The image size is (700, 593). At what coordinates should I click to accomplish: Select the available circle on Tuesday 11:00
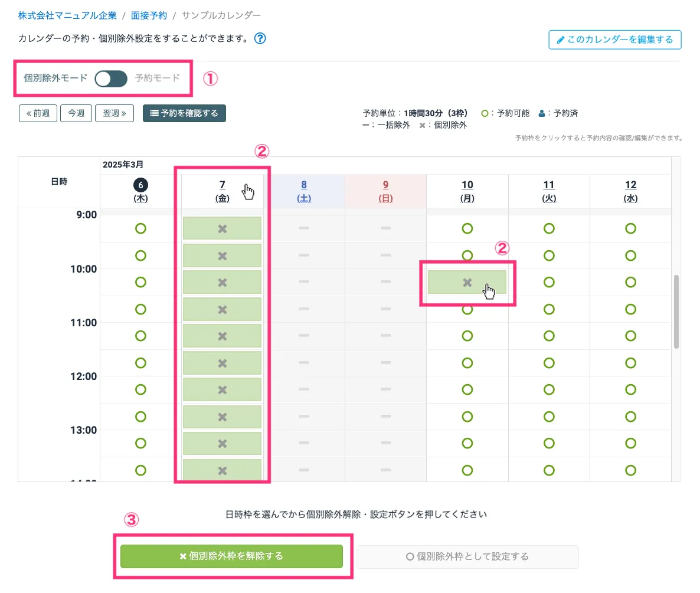click(549, 336)
